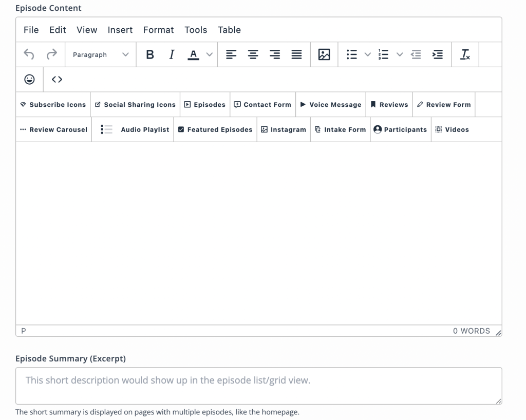This screenshot has width=526, height=420.
Task: Insert the Audio Playlist element
Action: 133,129
